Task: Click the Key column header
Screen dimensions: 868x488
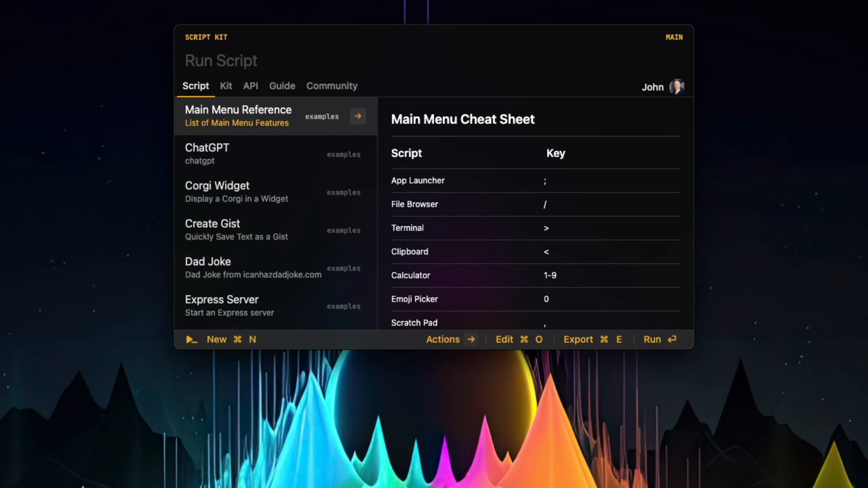Action: [x=556, y=153]
